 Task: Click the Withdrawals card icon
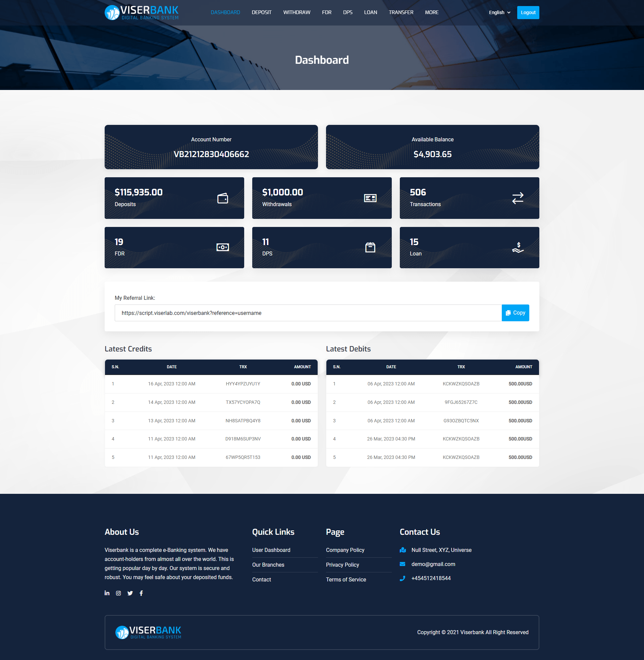pos(371,197)
